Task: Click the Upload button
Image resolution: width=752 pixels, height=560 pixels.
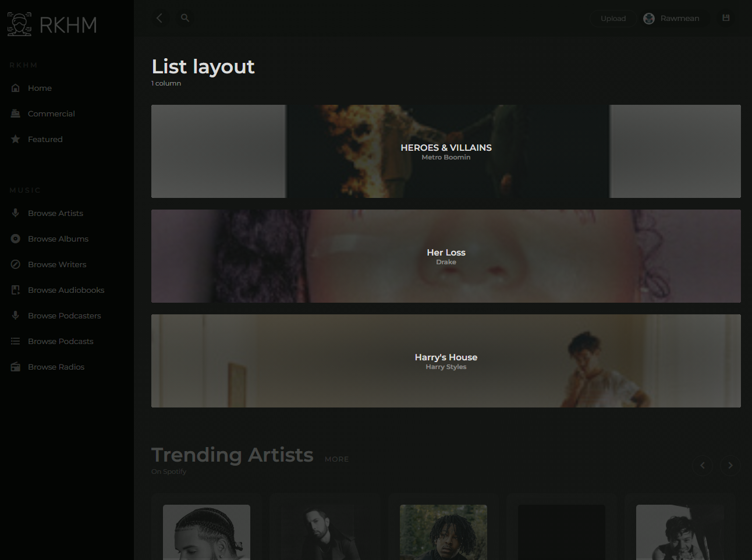Action: click(x=613, y=19)
